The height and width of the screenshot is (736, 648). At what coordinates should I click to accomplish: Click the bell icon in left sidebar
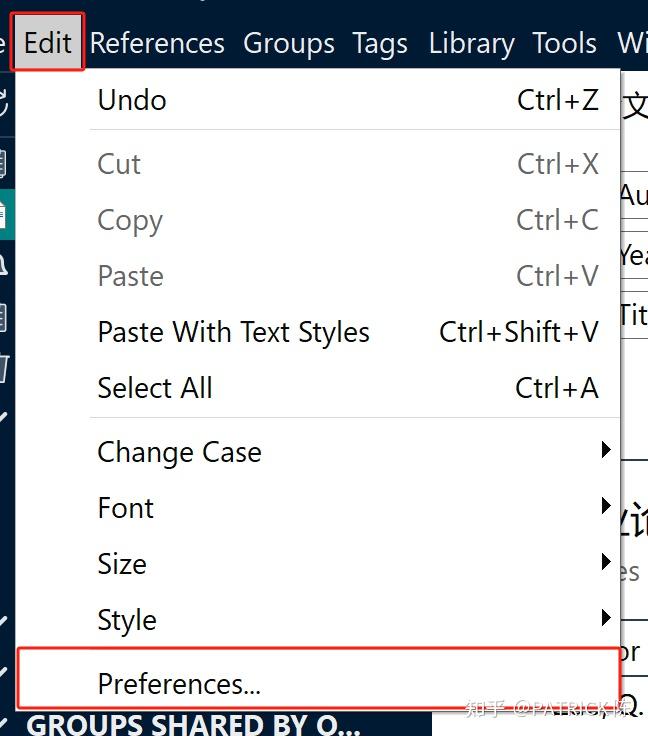[x=3, y=264]
